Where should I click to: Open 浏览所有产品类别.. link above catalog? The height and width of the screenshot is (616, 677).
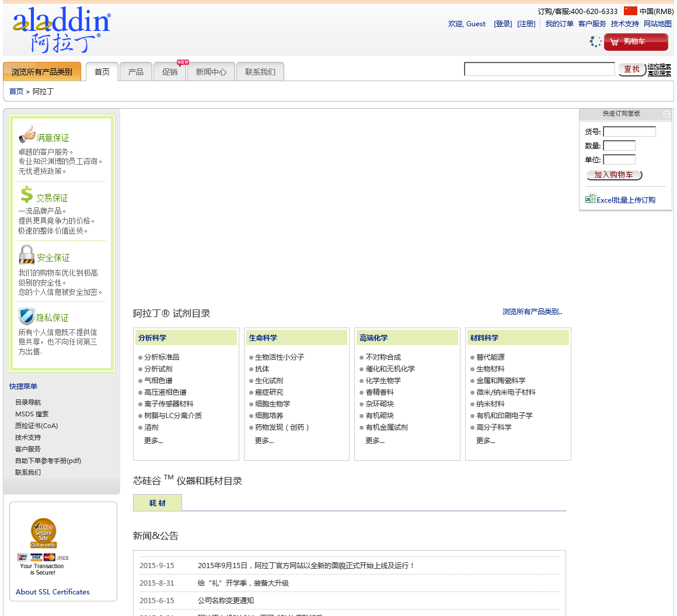pos(532,311)
